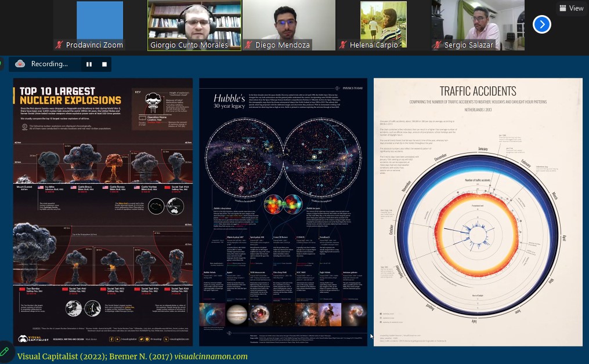The width and height of the screenshot is (589, 364).
Task: Select Sergio Salazar's video tile
Action: (478, 25)
